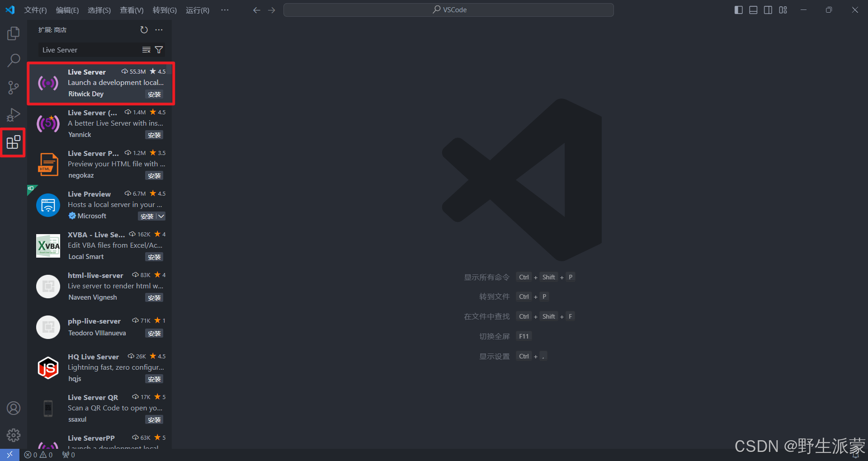Viewport: 868px width, 461px height.
Task: Open the Accounts menu icon
Action: [x=14, y=408]
